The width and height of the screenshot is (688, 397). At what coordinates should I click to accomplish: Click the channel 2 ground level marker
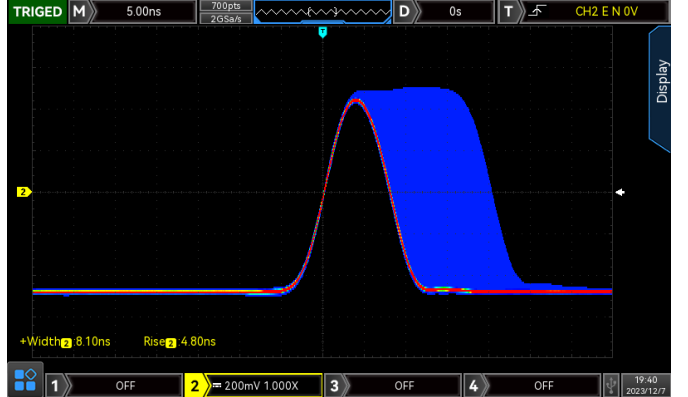click(x=24, y=192)
